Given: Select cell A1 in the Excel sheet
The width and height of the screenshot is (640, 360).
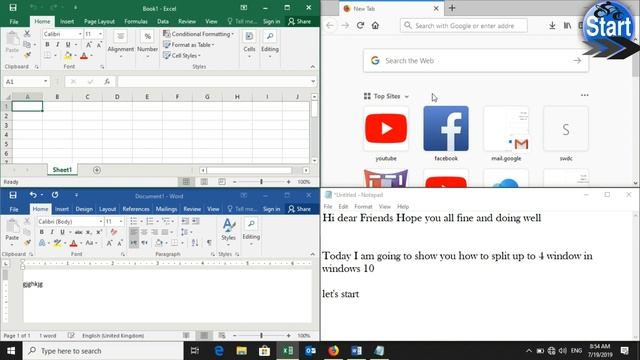Looking at the screenshot, I should click(27, 107).
